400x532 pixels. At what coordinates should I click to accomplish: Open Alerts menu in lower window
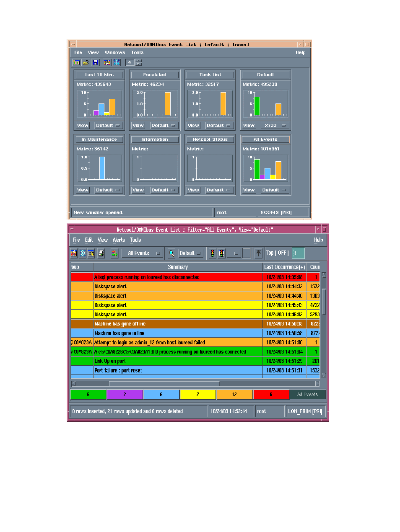point(119,240)
